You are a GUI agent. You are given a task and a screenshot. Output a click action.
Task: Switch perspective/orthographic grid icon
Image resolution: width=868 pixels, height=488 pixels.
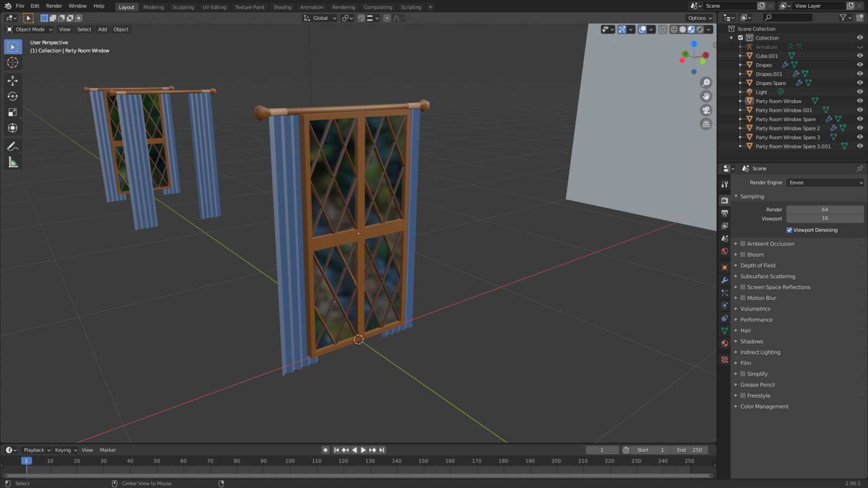pos(706,124)
